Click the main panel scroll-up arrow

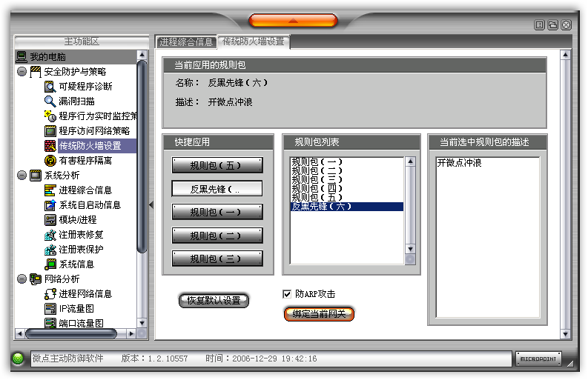tap(566, 55)
